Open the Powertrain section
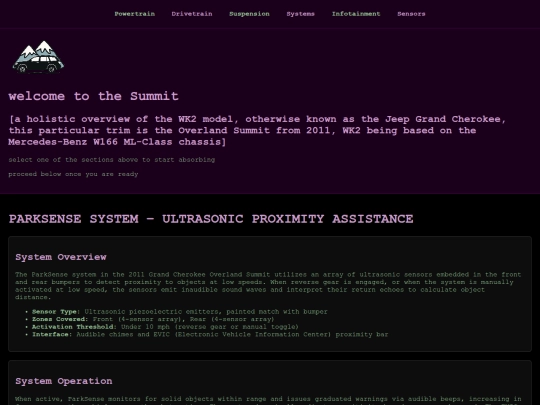 [x=135, y=14]
